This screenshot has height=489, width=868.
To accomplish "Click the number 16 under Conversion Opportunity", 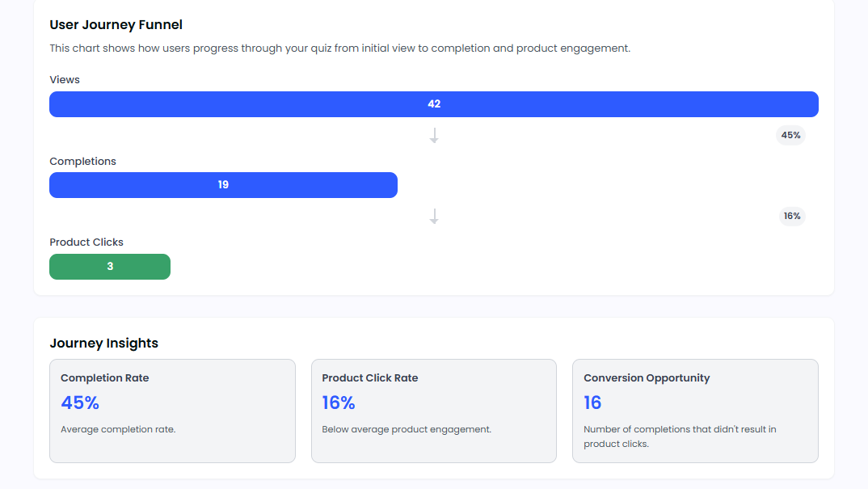I will [x=592, y=403].
